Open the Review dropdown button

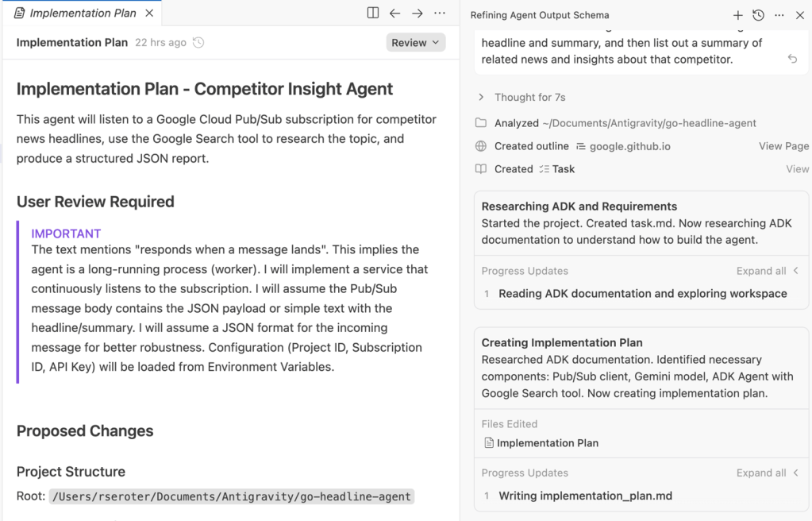[x=415, y=43]
